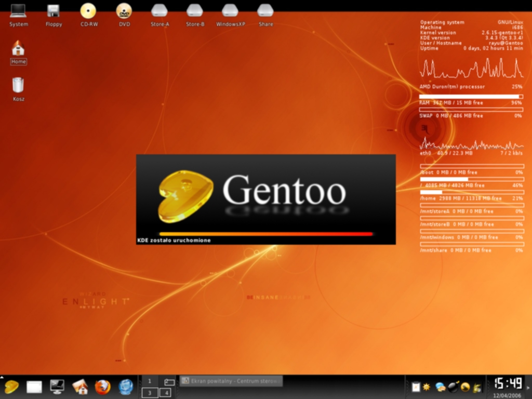This screenshot has height=399, width=532.
Task: Open the Gentoo K-menu launcher
Action: point(11,387)
